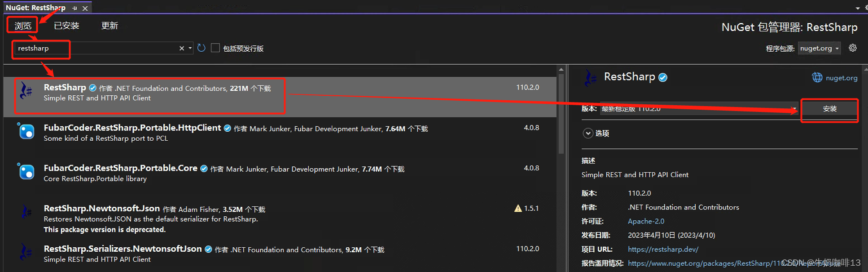
Task: Click the RestSharp package logo in list
Action: (x=26, y=92)
